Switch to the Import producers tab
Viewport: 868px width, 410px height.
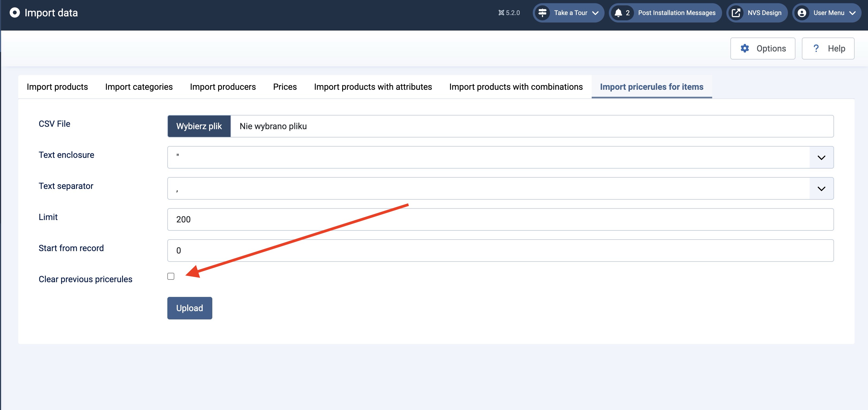223,87
